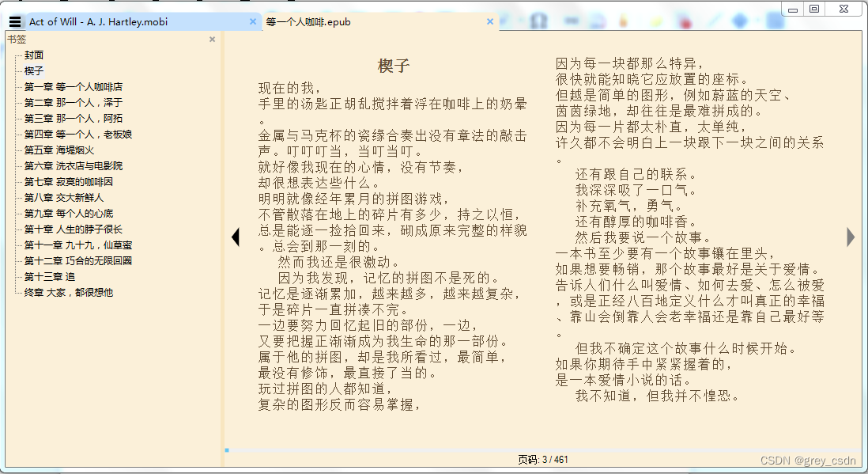Screen dimensions: 868x474
Task: Click the 书签 panel title
Action: pyautogui.click(x=17, y=40)
